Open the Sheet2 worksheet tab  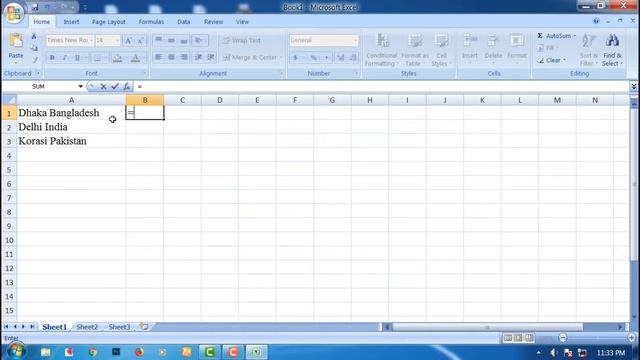pos(87,327)
